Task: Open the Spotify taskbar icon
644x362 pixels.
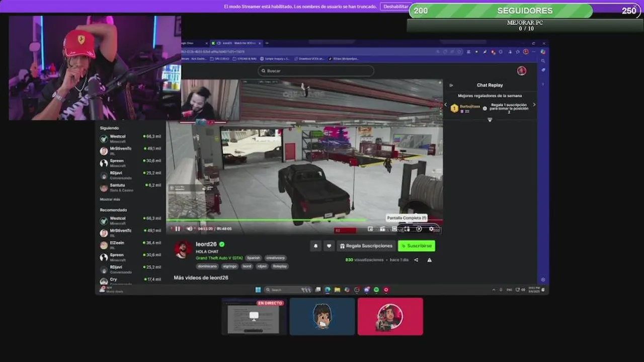Action: tap(376, 290)
